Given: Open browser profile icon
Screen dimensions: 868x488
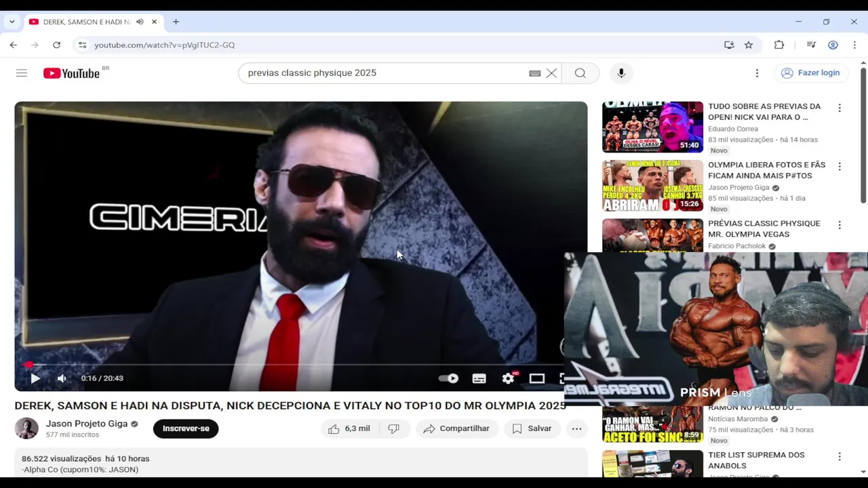Looking at the screenshot, I should point(833,45).
